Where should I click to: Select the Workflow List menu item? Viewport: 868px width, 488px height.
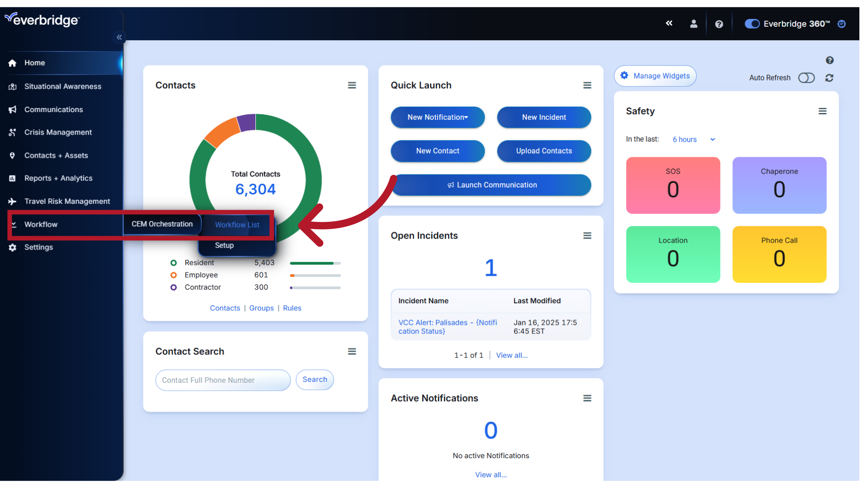[x=237, y=225]
